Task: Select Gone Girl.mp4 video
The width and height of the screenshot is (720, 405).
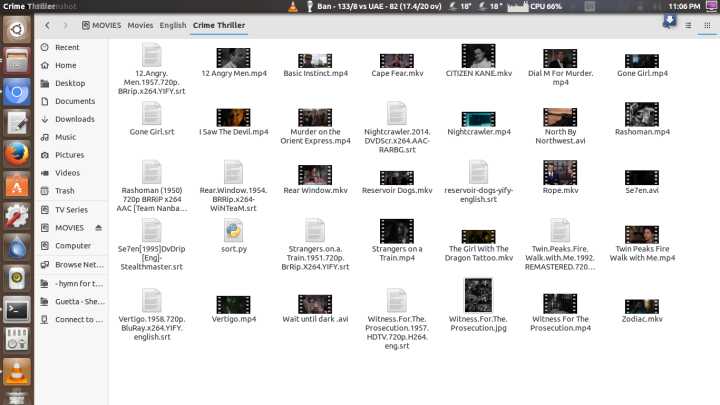Action: coord(642,65)
